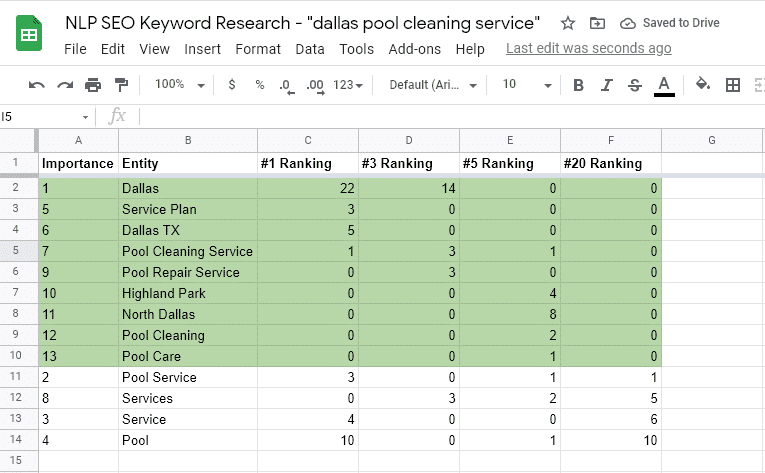Click the Move to folder icon
The width and height of the screenshot is (765, 473).
(x=597, y=23)
